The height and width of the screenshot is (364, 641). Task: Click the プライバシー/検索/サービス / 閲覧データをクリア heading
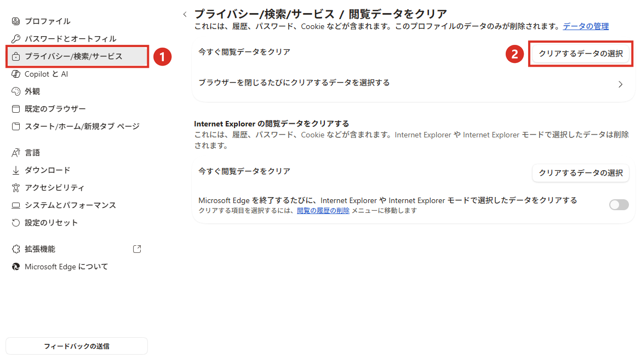[321, 14]
